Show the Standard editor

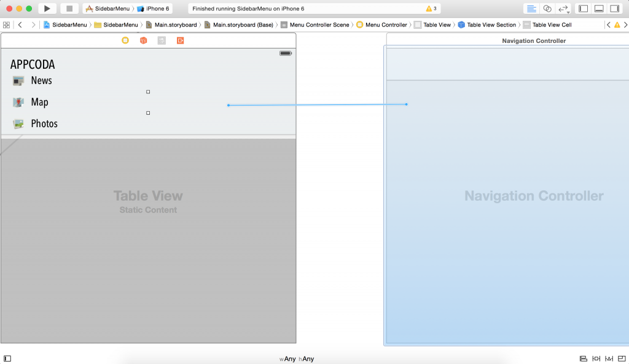(x=531, y=9)
